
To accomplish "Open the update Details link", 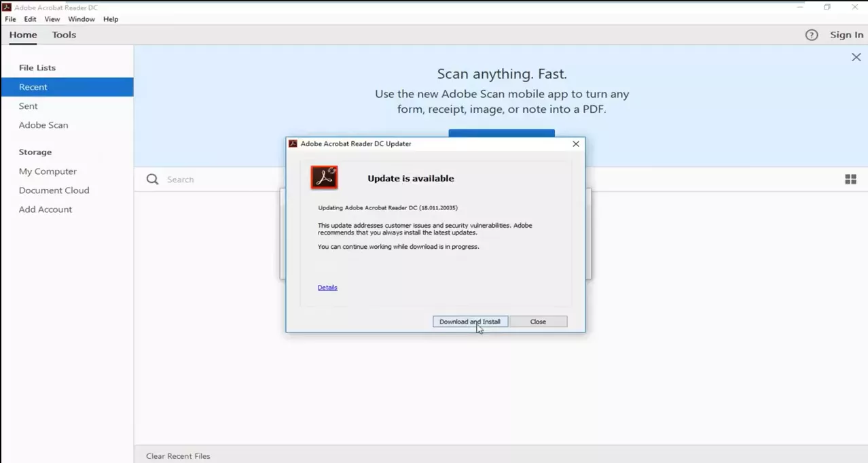I will tap(327, 287).
